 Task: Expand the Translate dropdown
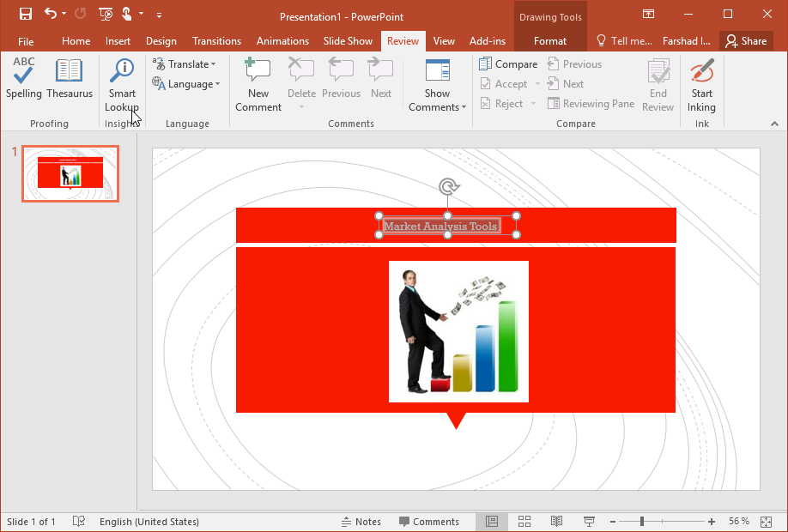point(213,64)
